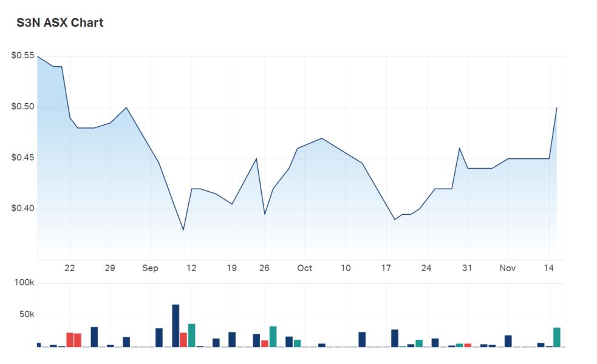Screen dimensions: 597x364
Task: Click the lowest trough point on price line
Action: pyautogui.click(x=183, y=230)
